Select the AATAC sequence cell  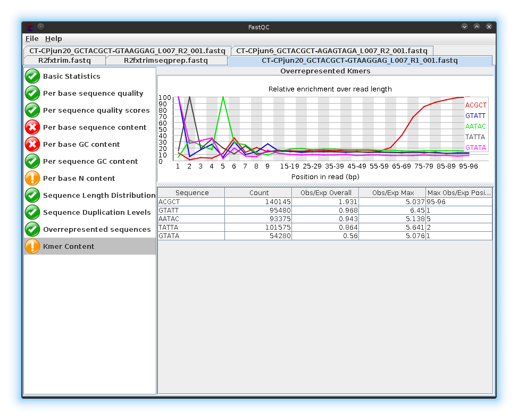191,219
